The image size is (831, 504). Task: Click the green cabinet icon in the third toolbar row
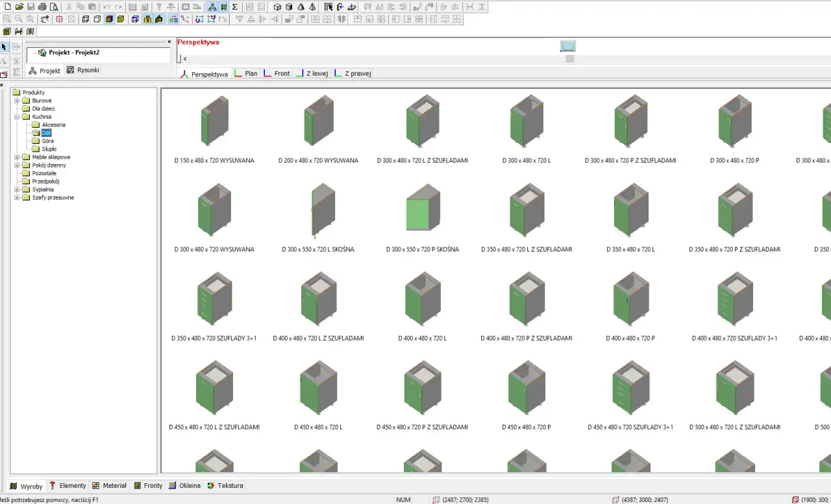coord(6,31)
